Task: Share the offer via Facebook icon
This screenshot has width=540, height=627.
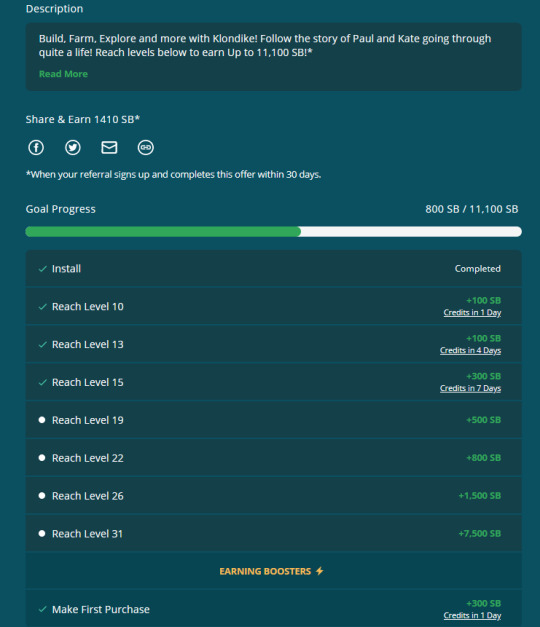Action: (x=36, y=148)
